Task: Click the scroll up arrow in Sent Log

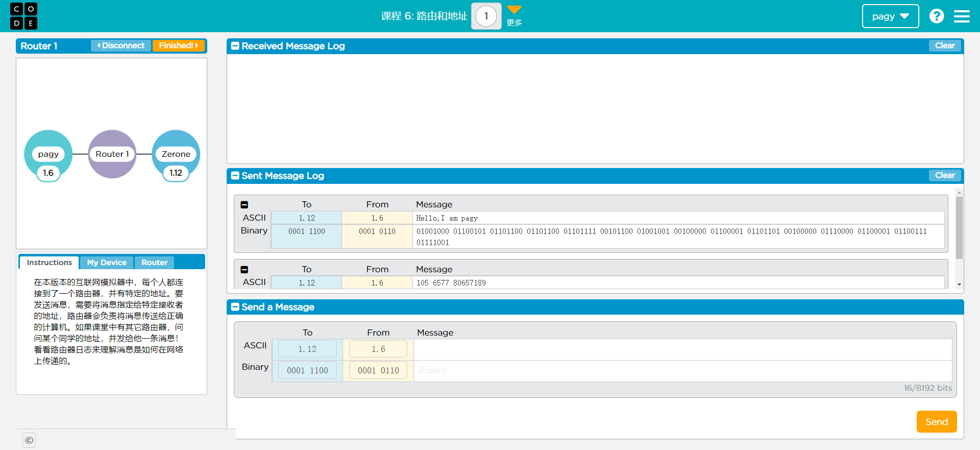Action: coord(959,193)
